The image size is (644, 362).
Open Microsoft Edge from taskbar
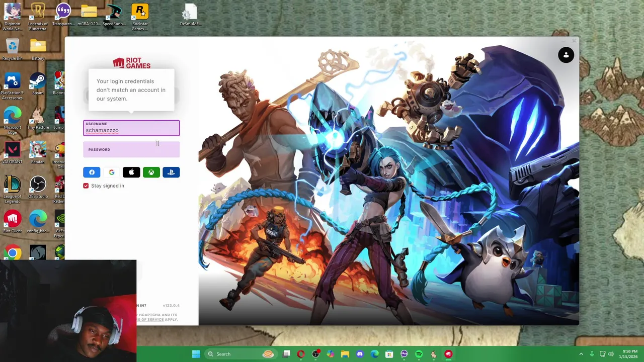tap(374, 354)
